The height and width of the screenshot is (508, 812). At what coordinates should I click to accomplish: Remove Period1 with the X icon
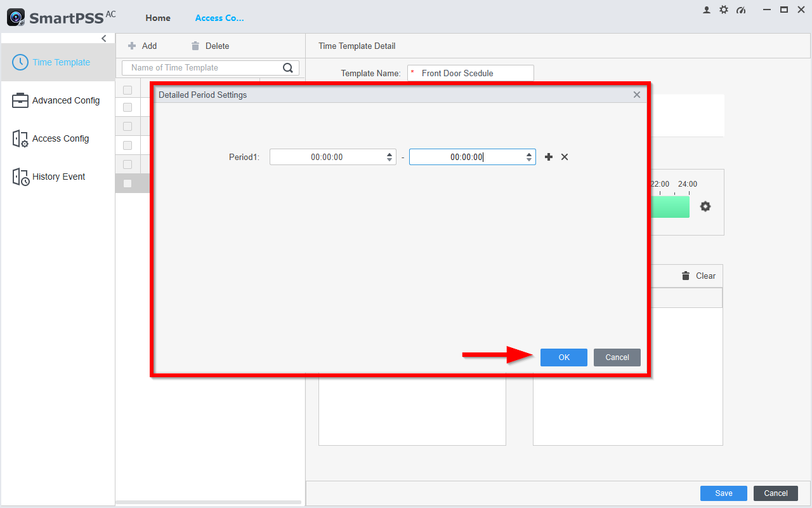coord(565,157)
